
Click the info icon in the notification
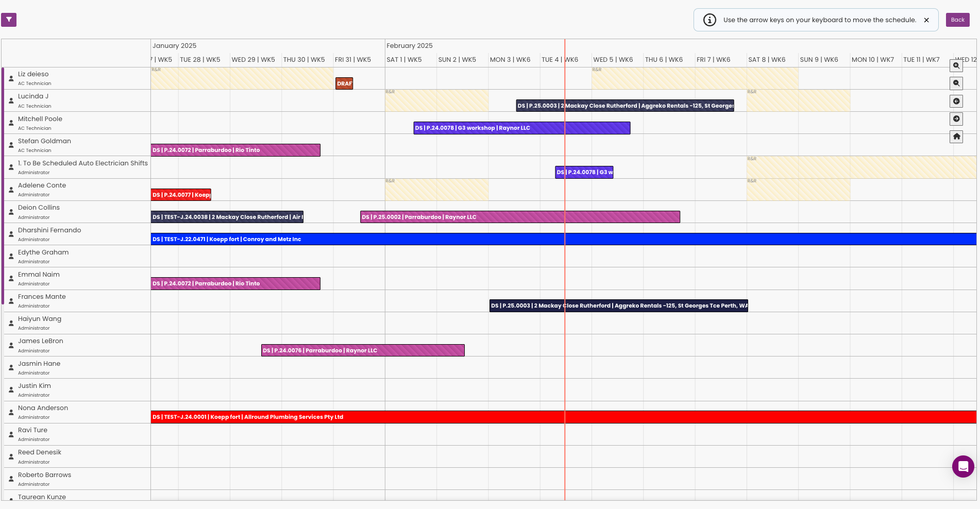tap(709, 20)
